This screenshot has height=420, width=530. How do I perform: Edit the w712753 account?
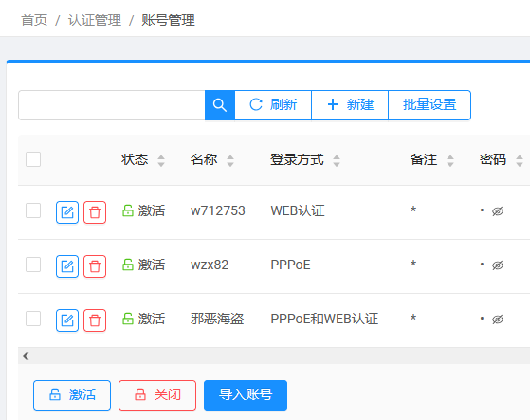pos(67,212)
